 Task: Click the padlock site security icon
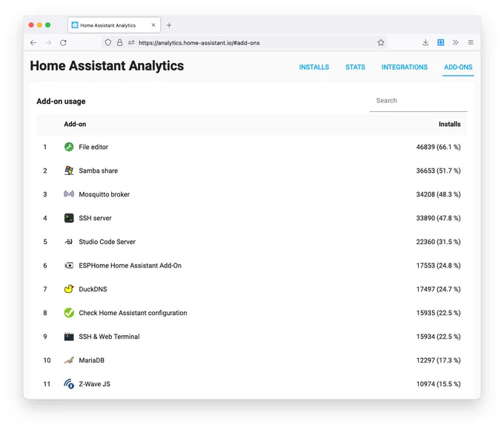(119, 42)
